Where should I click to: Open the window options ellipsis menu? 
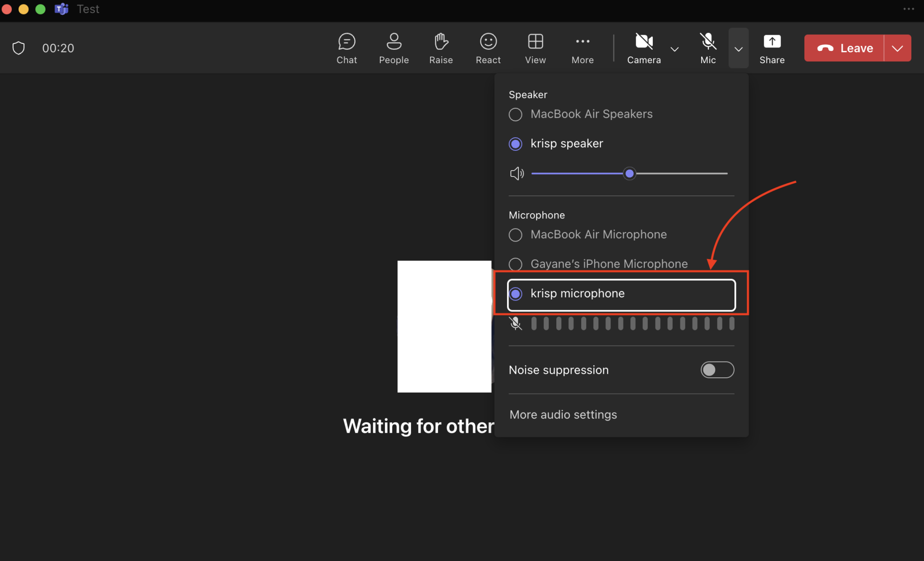point(908,9)
